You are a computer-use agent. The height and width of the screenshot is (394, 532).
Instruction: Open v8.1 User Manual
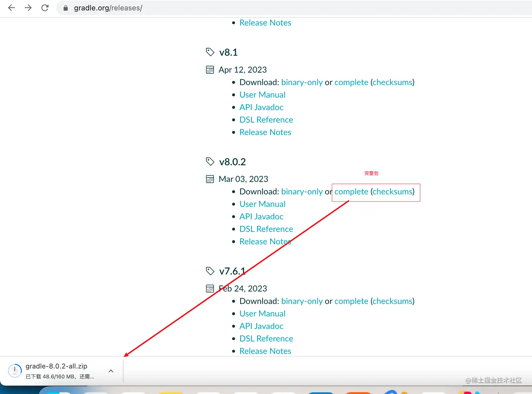pyautogui.click(x=262, y=95)
